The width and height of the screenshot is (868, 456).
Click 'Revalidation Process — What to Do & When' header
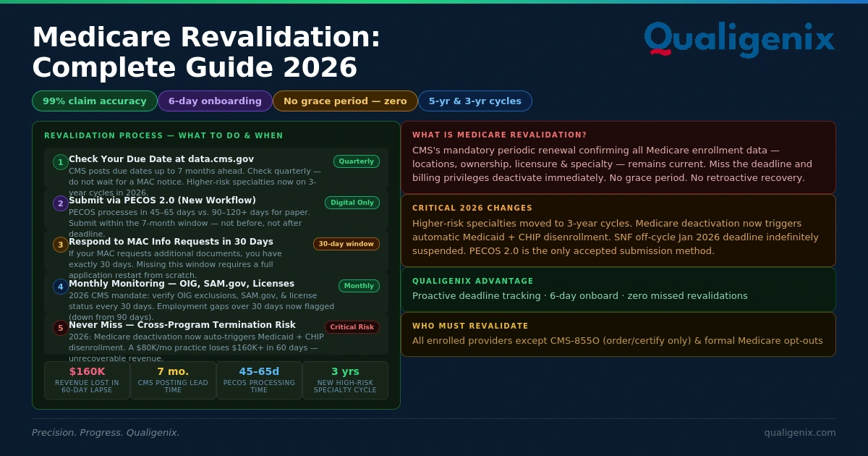(x=163, y=136)
